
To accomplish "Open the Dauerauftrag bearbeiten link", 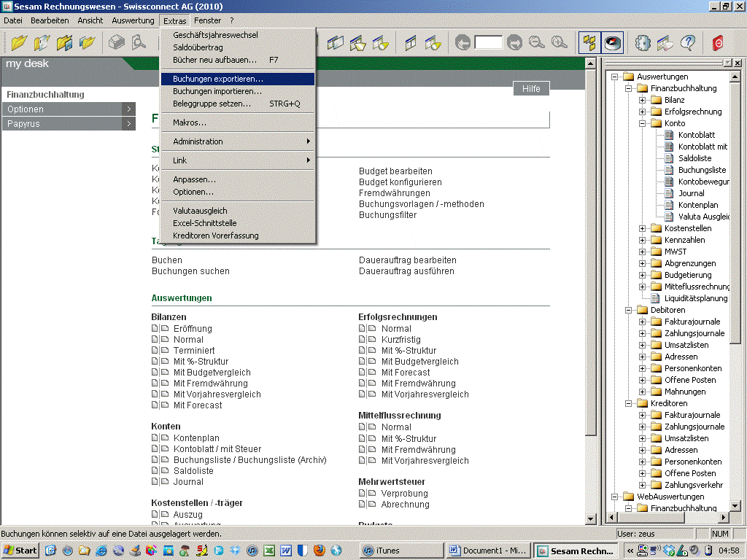I will pyautogui.click(x=407, y=260).
